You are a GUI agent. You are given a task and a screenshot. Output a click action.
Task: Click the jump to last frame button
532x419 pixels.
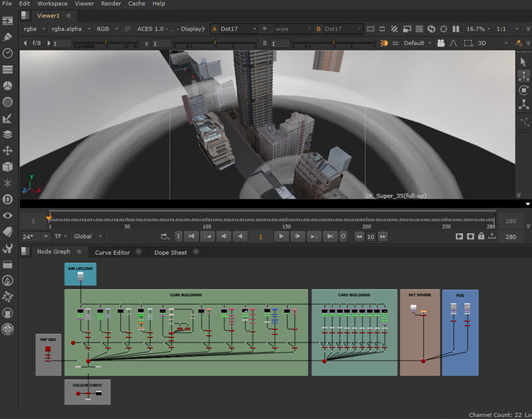pyautogui.click(x=329, y=236)
